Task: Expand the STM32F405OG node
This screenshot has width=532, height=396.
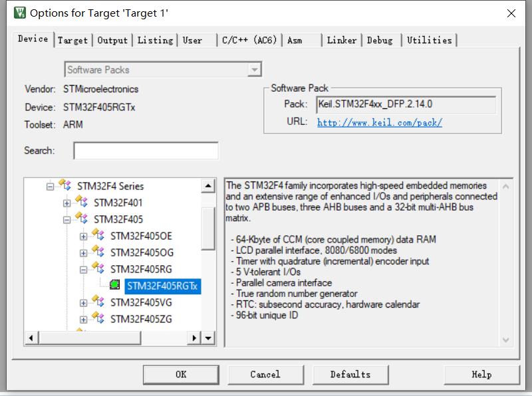Action: pos(84,253)
